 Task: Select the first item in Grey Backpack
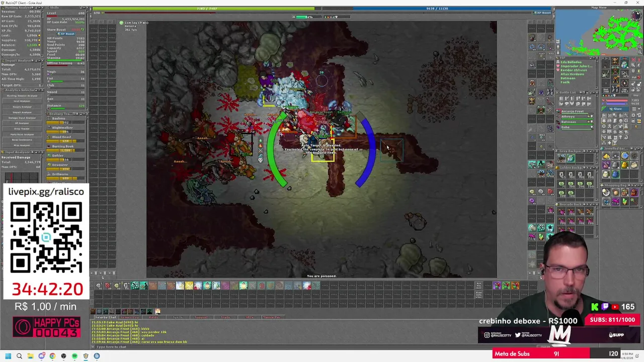(561, 157)
